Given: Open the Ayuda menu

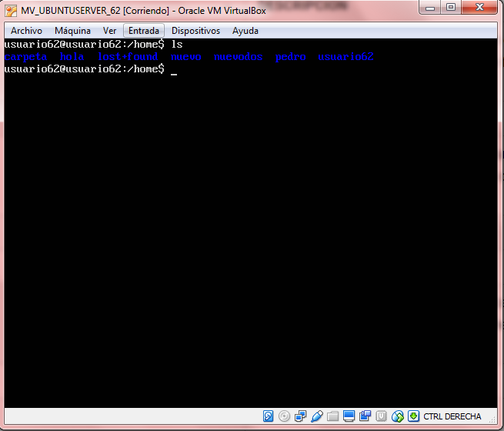Looking at the screenshot, I should [245, 31].
